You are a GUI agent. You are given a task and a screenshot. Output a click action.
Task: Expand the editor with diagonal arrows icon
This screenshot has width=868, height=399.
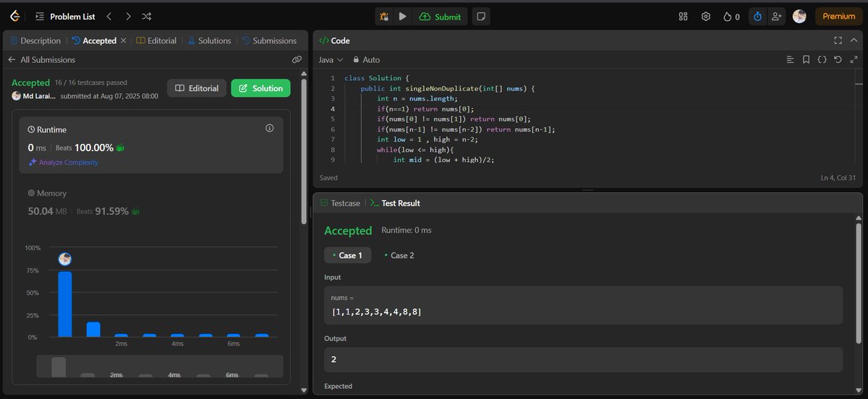click(x=854, y=60)
